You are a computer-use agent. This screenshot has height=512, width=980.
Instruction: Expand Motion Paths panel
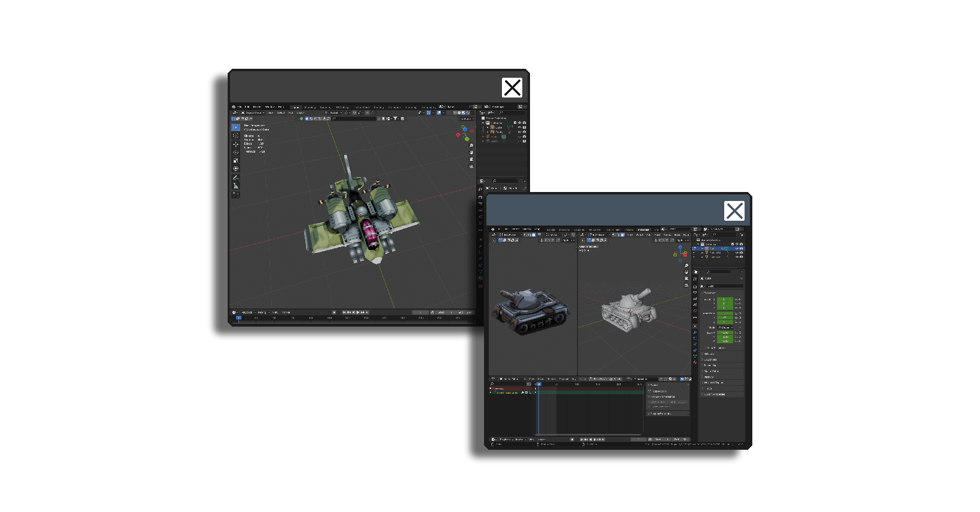(x=722, y=371)
